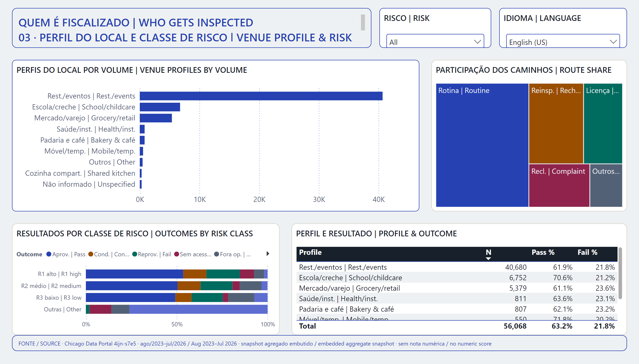Click the blue Pass segment of R1 alto bar

point(134,274)
